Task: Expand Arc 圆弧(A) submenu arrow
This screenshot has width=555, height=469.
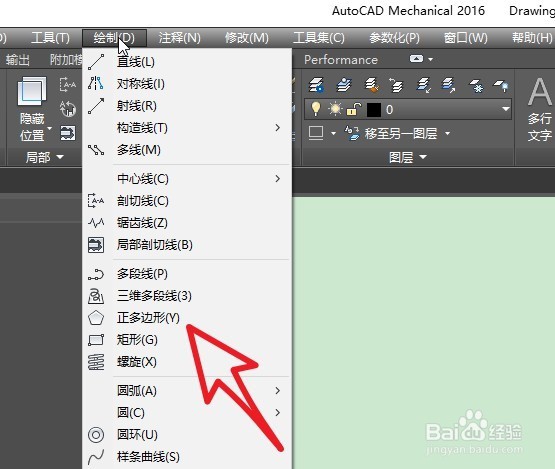Action: pyautogui.click(x=278, y=390)
